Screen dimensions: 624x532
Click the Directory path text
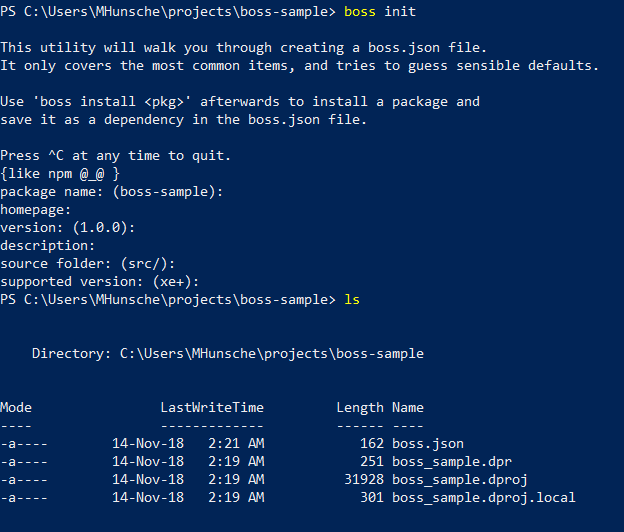(x=228, y=354)
